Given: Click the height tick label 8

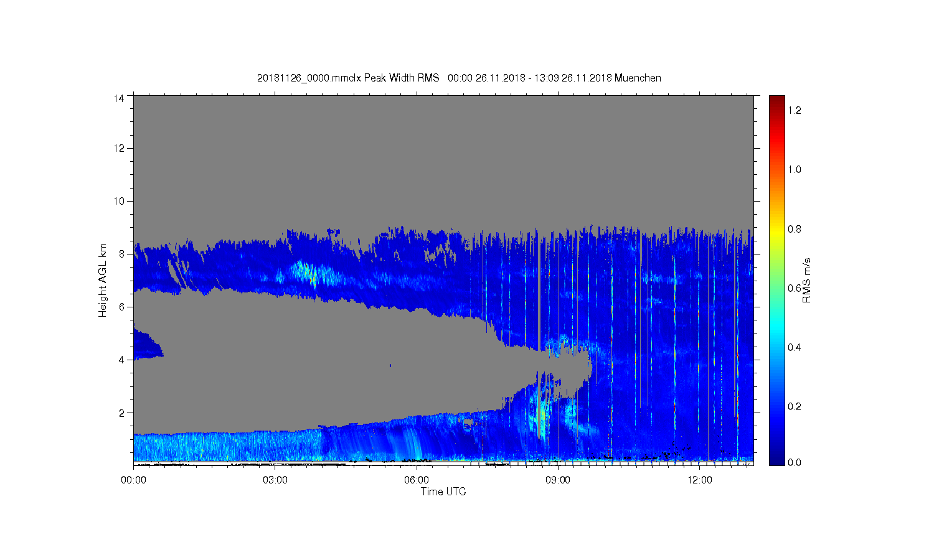Looking at the screenshot, I should 122,254.
